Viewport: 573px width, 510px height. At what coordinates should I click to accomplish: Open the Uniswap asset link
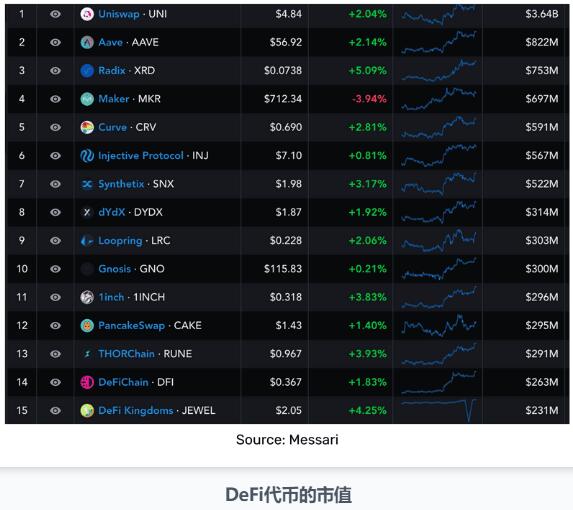119,14
